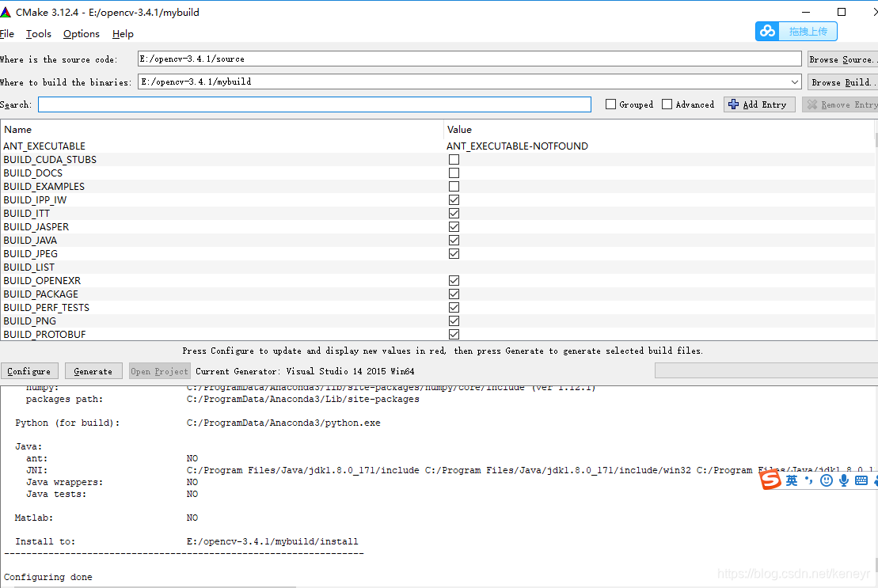Uncheck the BUILD_ITT option
The image size is (878, 588).
pos(454,213)
